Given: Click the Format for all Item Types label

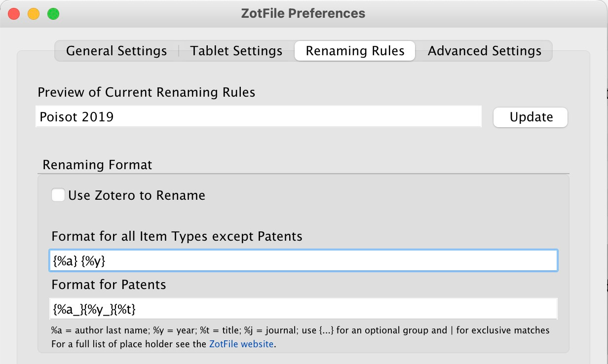Looking at the screenshot, I should coord(177,236).
